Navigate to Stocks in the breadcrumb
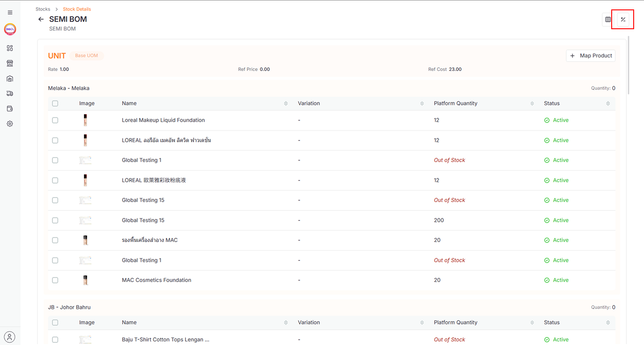 coord(43,9)
